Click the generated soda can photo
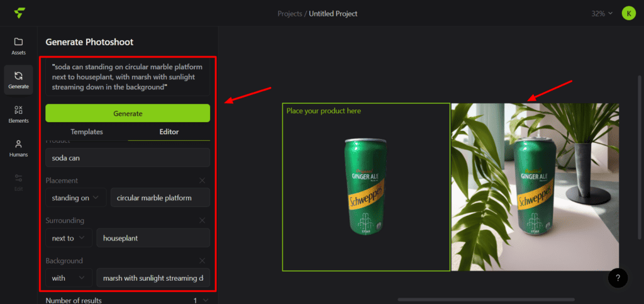 click(535, 187)
